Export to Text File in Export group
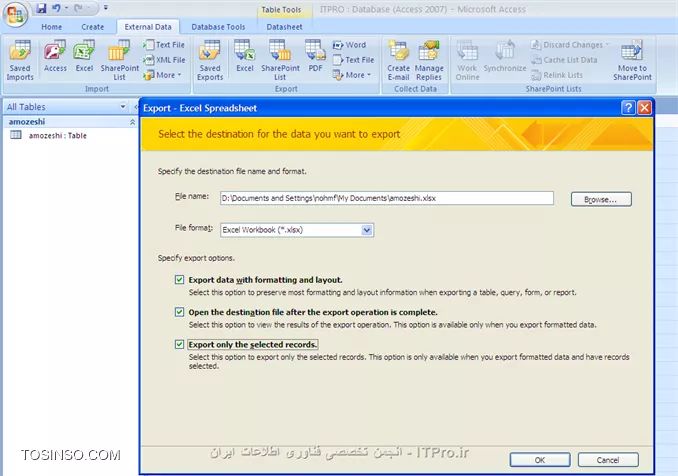Image resolution: width=678 pixels, height=476 pixels. (x=354, y=60)
